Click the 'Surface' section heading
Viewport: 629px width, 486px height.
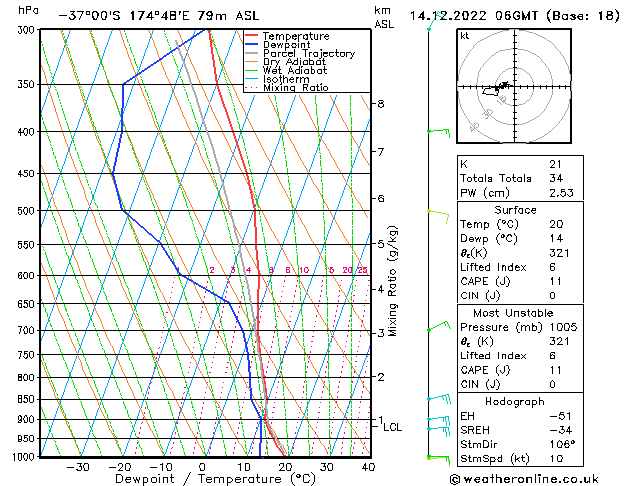click(x=515, y=210)
